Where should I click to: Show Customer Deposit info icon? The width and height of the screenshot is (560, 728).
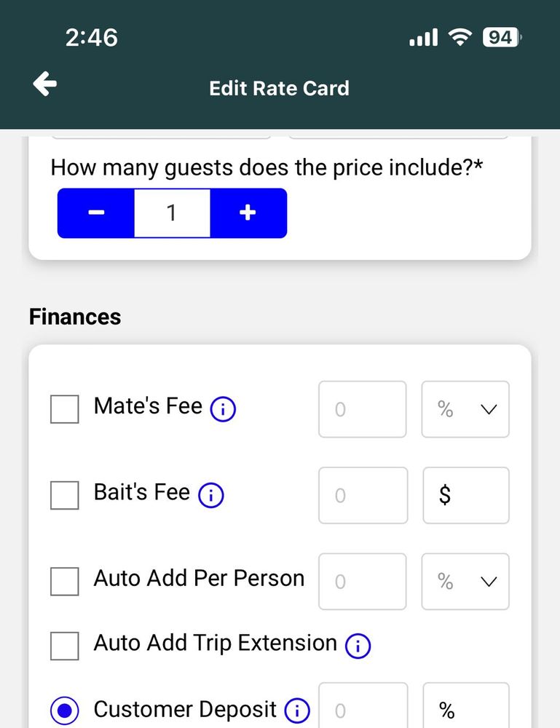[x=297, y=711]
